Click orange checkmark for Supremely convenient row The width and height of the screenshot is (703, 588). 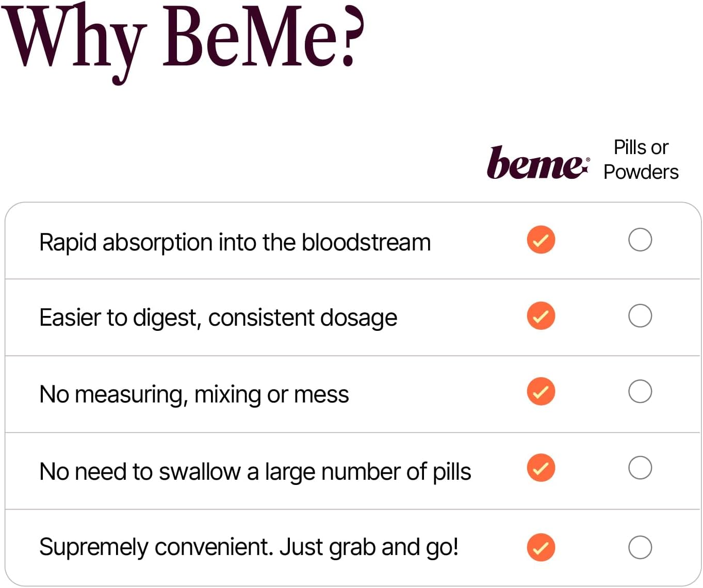541,547
